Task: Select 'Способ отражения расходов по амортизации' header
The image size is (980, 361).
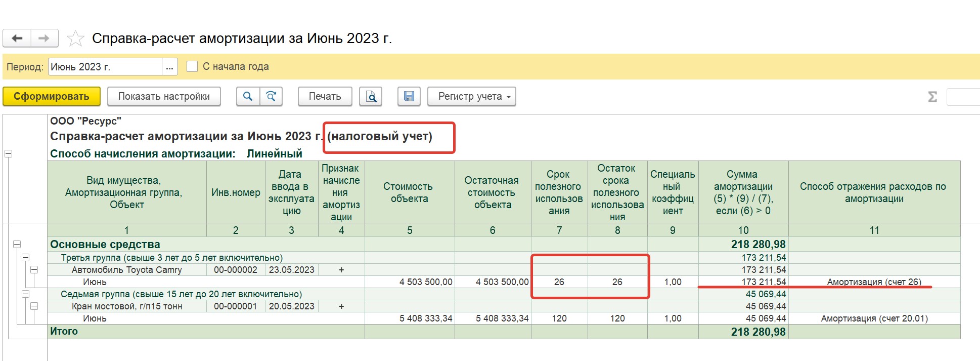Action: (x=874, y=192)
